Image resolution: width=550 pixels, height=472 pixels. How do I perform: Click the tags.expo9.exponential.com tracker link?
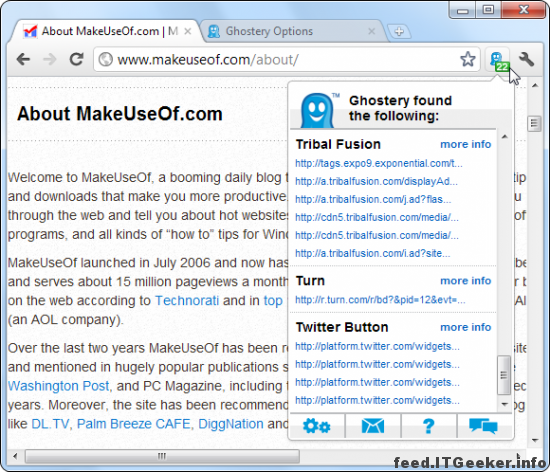point(379,163)
